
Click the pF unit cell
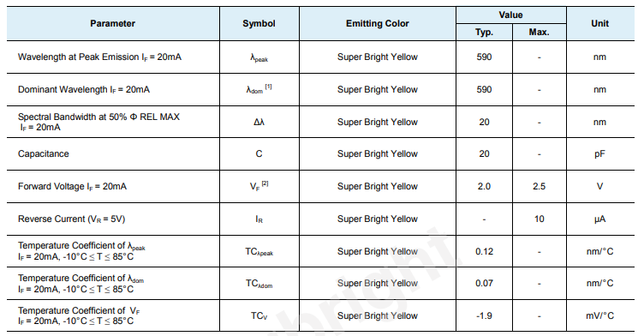[x=599, y=153]
